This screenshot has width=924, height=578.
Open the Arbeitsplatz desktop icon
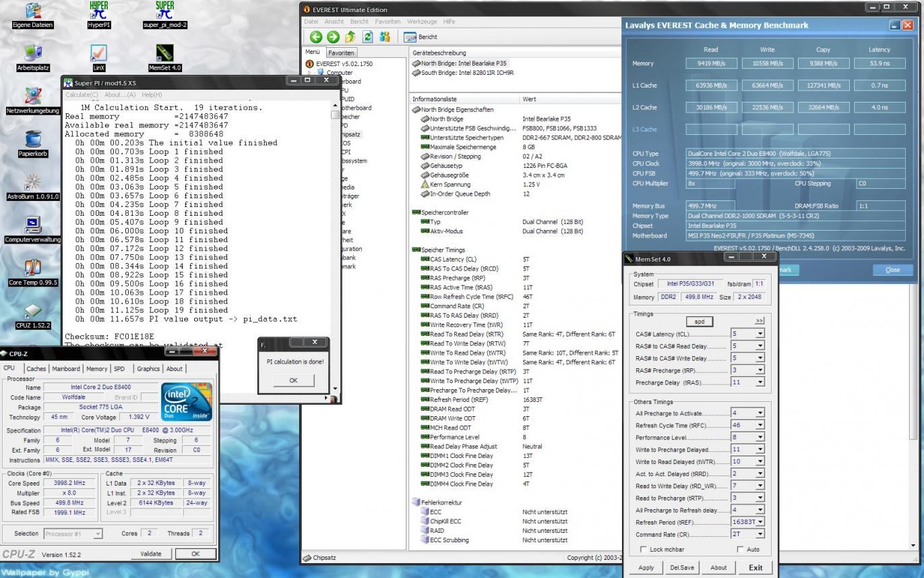pos(32,58)
